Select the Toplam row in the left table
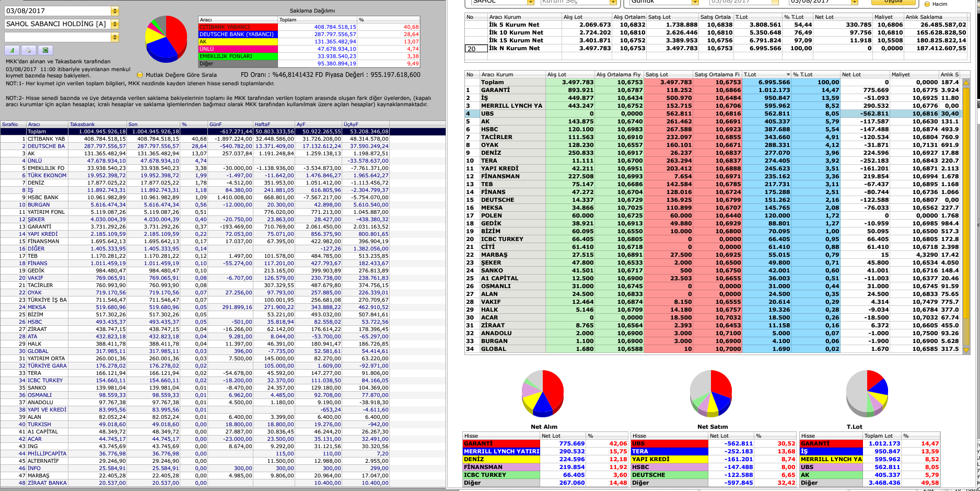Viewport: 980px width, 491px height. [223, 132]
